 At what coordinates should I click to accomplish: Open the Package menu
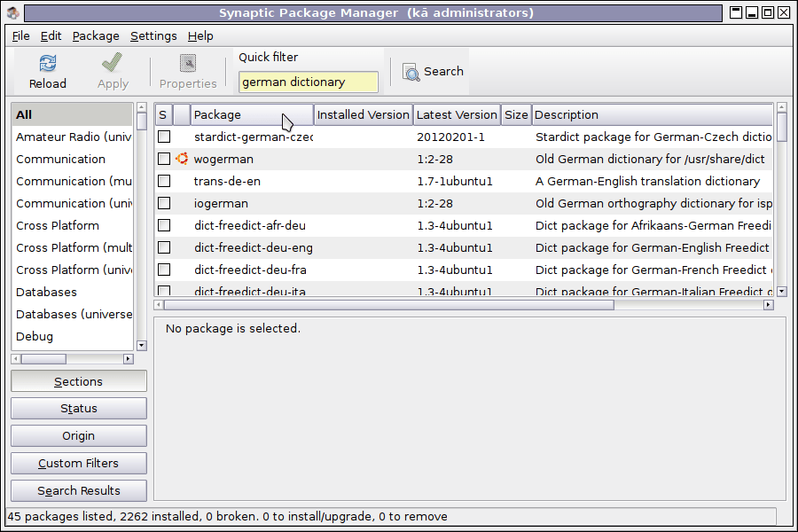point(96,36)
